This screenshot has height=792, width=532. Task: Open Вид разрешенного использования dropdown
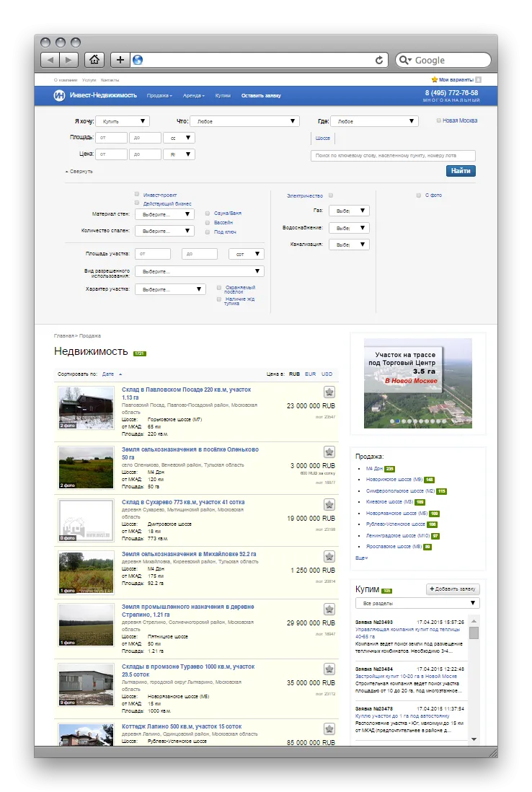click(200, 271)
